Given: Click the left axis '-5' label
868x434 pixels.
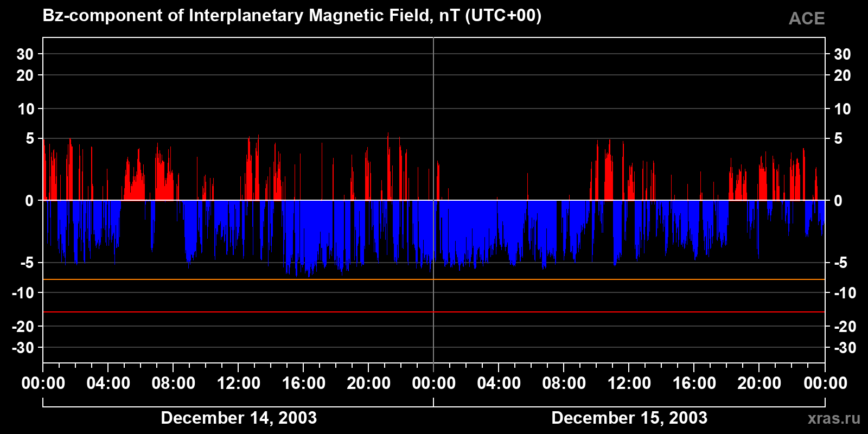Looking at the screenshot, I should (27, 263).
